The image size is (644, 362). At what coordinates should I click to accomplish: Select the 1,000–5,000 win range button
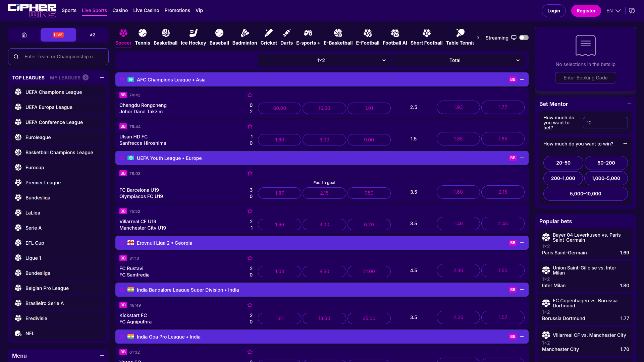coord(606,178)
